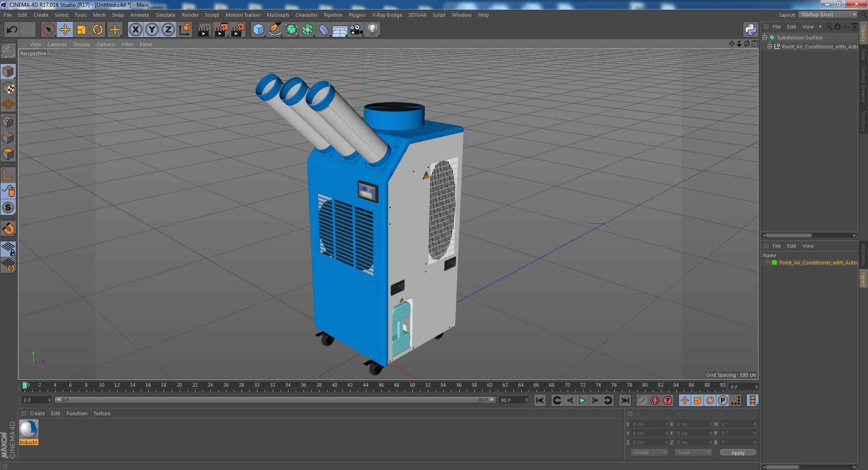Open the World coordinate dropdown
This screenshot has height=470, width=868.
tap(649, 452)
